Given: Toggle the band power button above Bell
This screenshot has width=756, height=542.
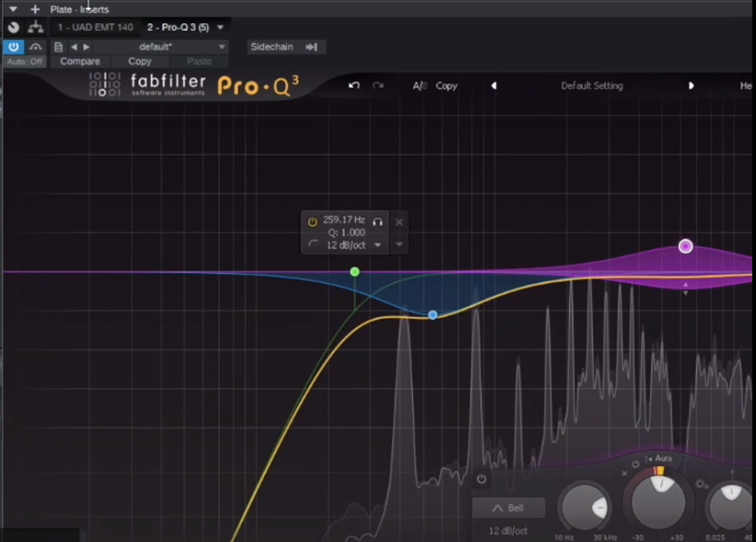Looking at the screenshot, I should (481, 479).
